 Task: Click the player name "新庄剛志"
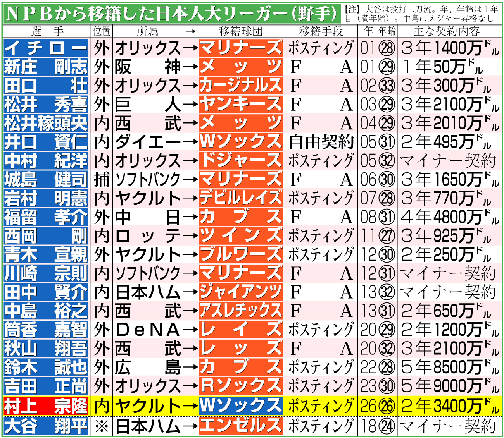pyautogui.click(x=46, y=67)
